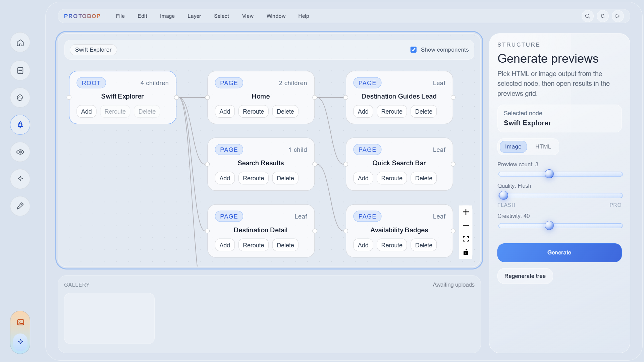Select the Image output option

click(x=513, y=147)
